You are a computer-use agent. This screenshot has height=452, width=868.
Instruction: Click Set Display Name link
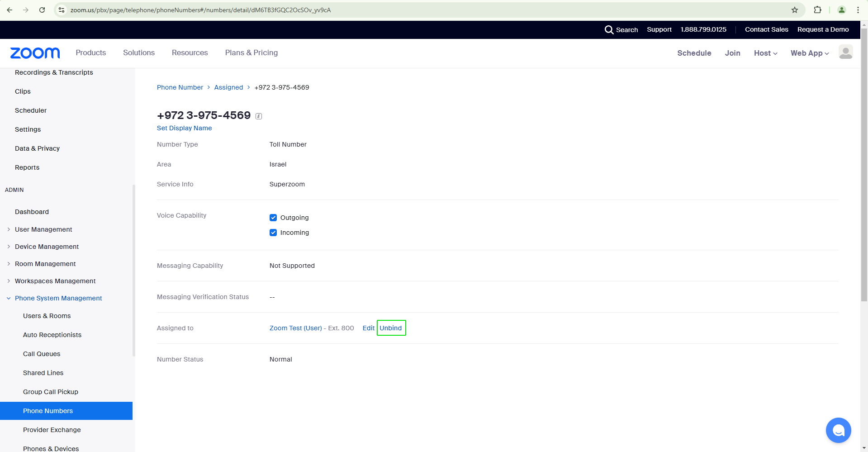tap(184, 128)
